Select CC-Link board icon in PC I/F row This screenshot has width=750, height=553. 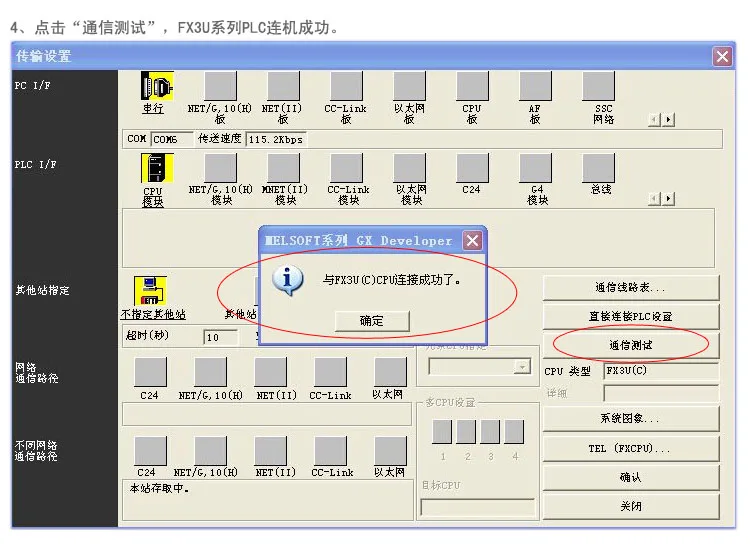(346, 86)
